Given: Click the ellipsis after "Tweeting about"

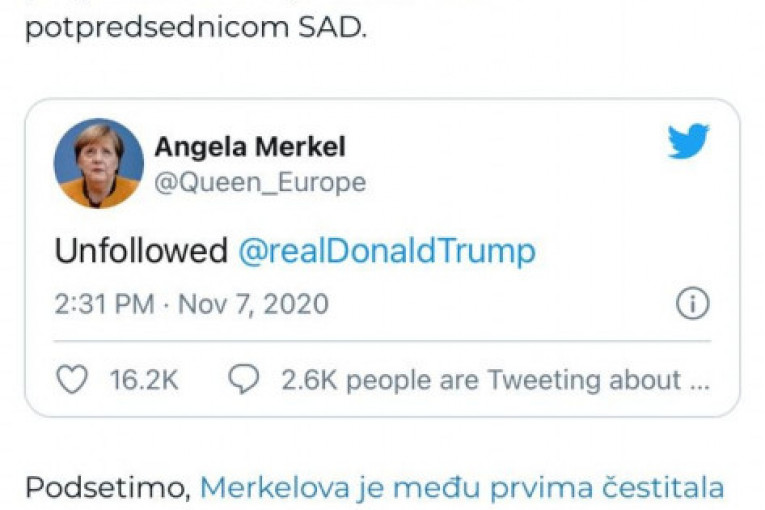Looking at the screenshot, I should (699, 381).
